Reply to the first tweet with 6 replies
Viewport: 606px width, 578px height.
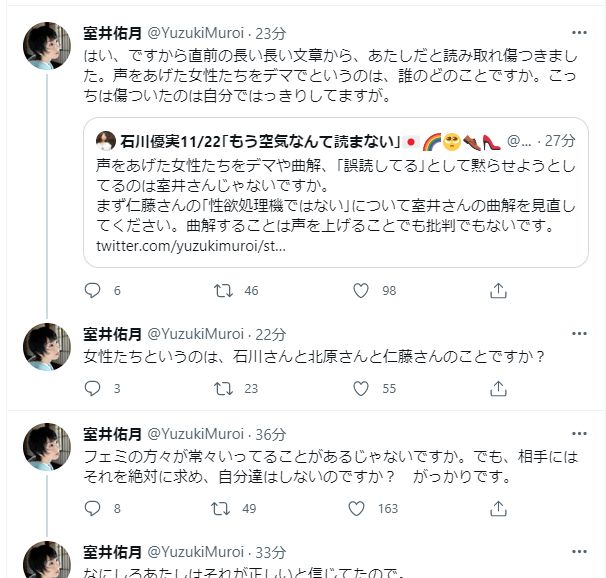tap(93, 291)
